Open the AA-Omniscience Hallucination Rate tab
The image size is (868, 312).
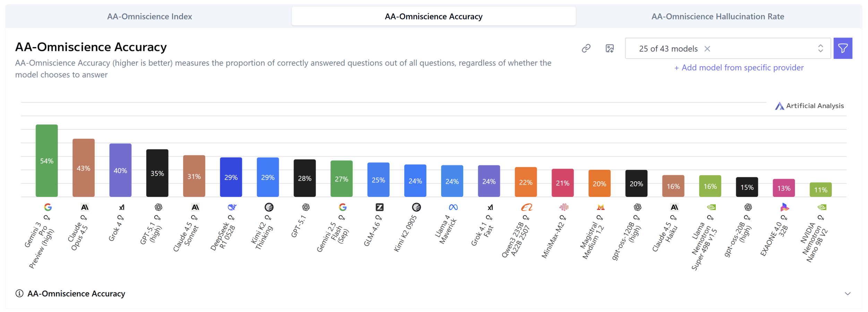click(717, 16)
